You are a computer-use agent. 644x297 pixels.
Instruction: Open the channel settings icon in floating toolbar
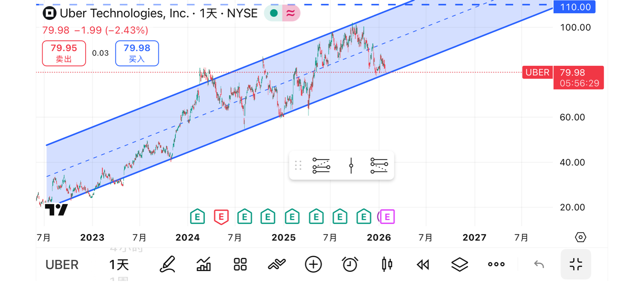379,166
